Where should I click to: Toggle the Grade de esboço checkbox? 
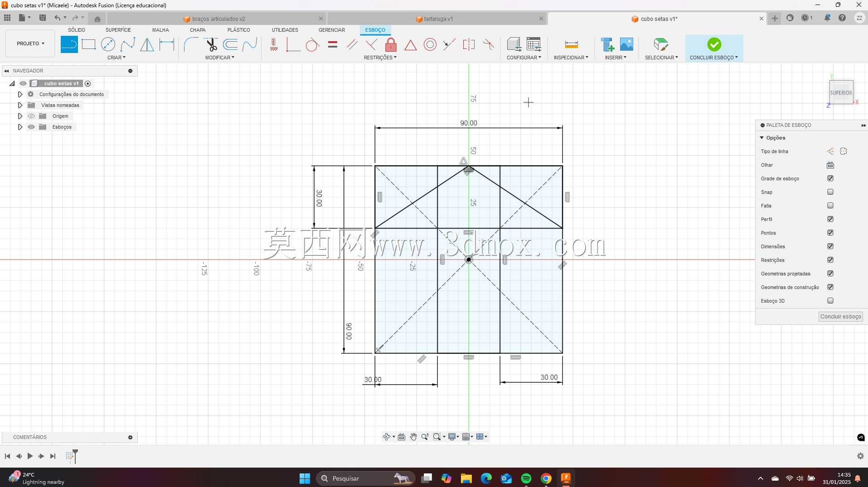(x=830, y=178)
